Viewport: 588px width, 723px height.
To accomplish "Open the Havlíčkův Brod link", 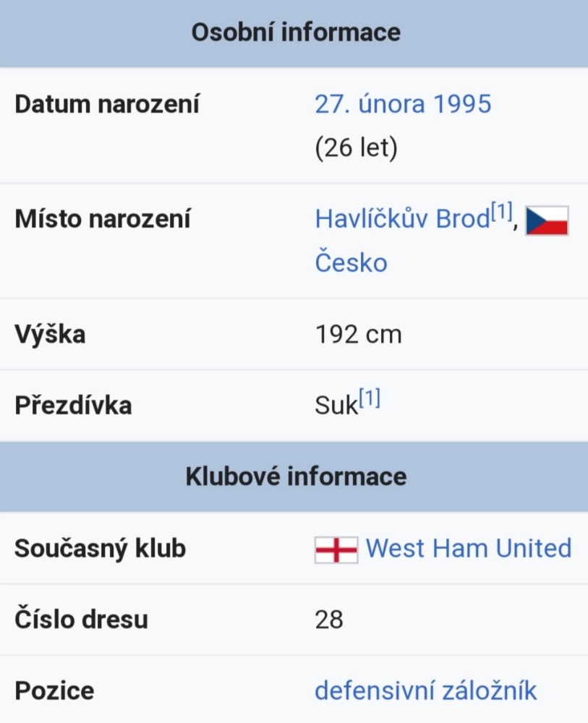I will point(402,218).
